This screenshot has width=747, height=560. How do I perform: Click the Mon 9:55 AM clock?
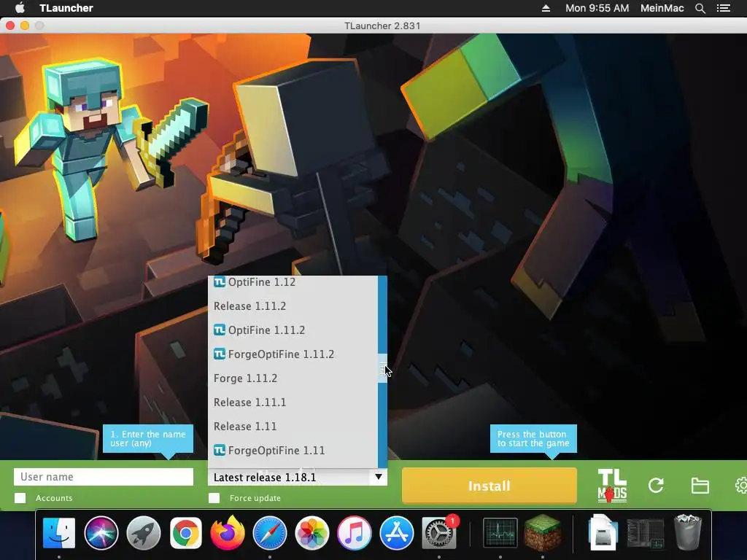pyautogui.click(x=597, y=8)
